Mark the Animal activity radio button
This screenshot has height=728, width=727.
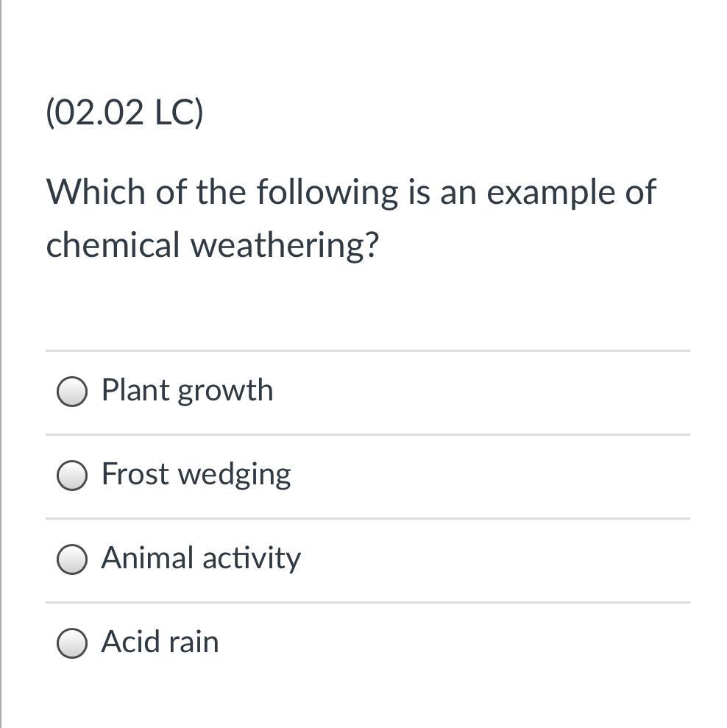pyautogui.click(x=72, y=559)
